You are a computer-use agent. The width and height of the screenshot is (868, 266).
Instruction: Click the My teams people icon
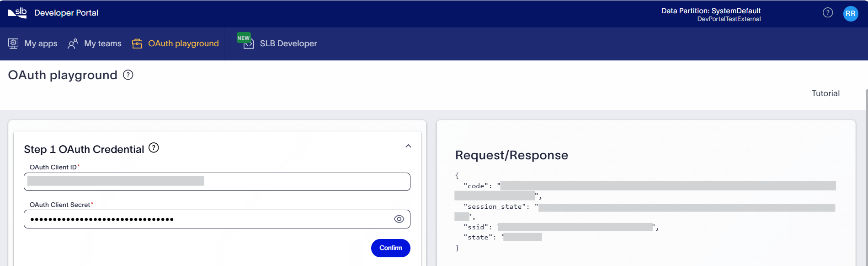pyautogui.click(x=73, y=43)
